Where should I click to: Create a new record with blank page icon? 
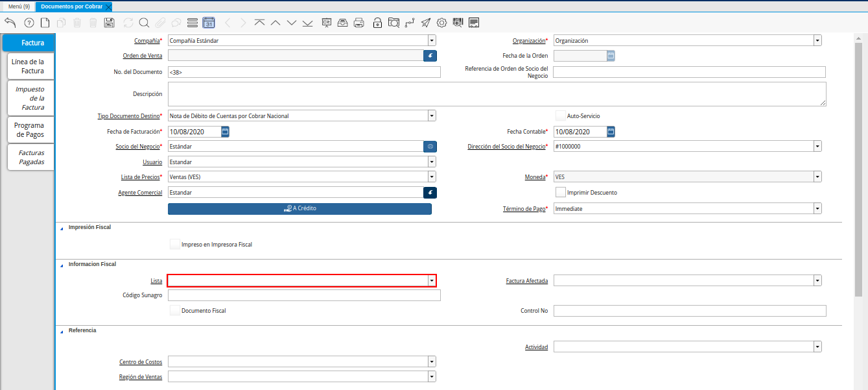pos(45,23)
